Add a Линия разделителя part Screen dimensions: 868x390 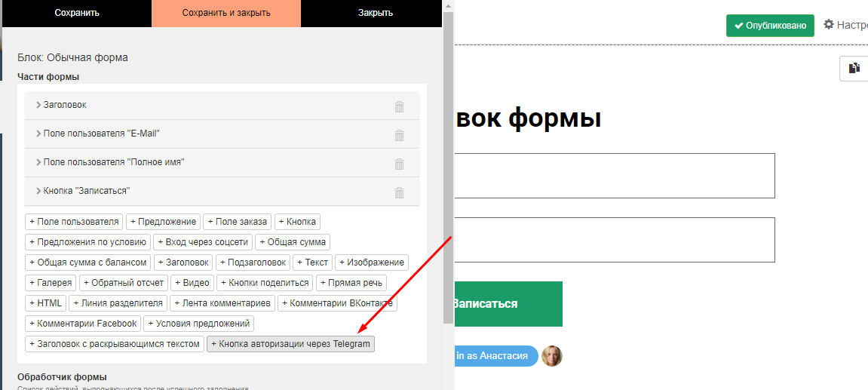tap(118, 303)
